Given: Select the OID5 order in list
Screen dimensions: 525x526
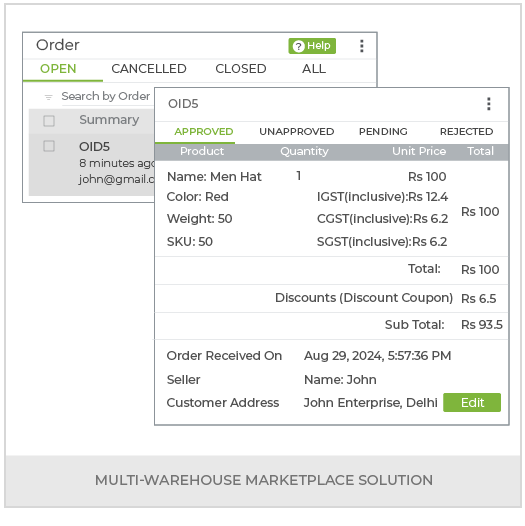Looking at the screenshot, I should click(94, 147).
